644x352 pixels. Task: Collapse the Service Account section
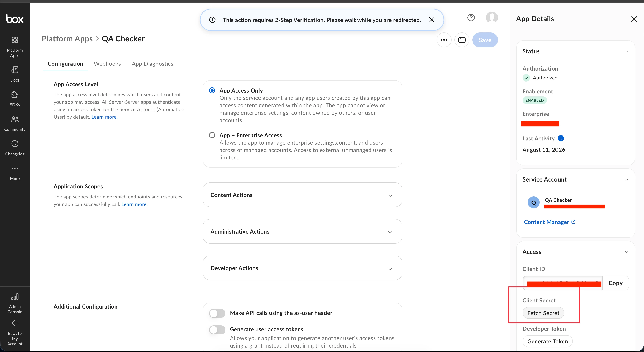(626, 179)
